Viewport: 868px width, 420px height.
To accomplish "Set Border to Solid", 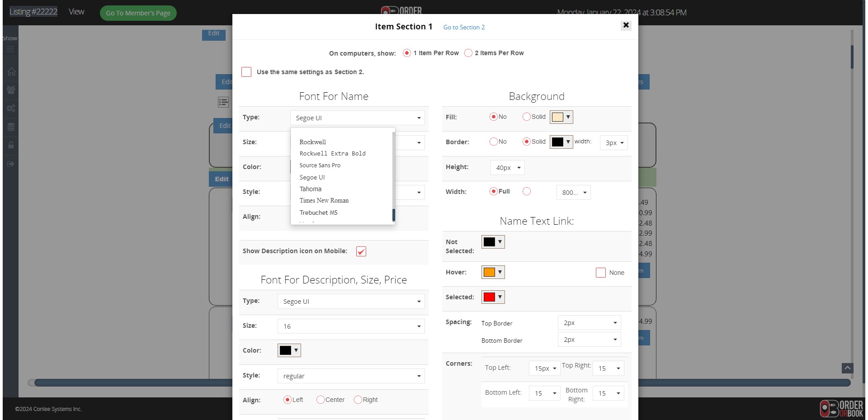I will 527,142.
